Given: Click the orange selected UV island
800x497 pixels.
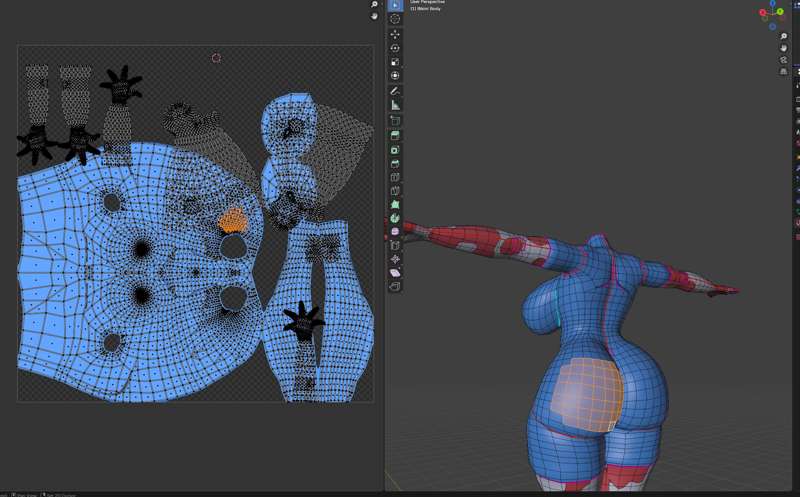Looking at the screenshot, I should click(x=233, y=221).
